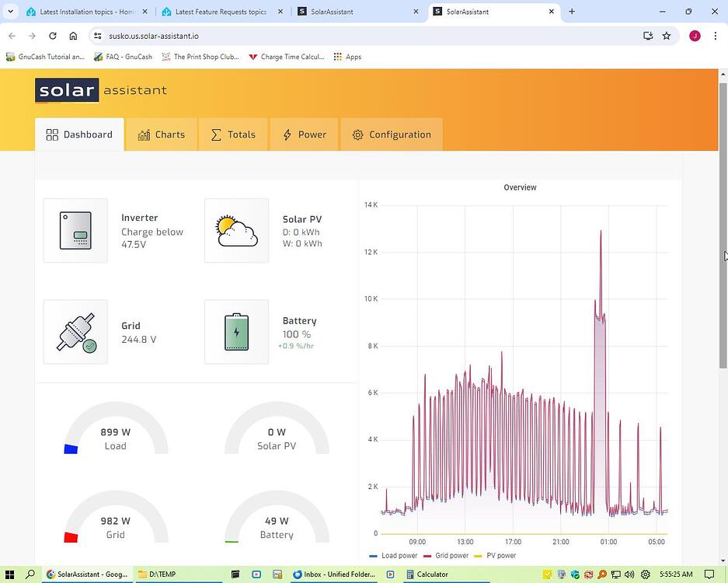The width and height of the screenshot is (728, 583).
Task: Select the Power lightning bolt icon
Action: click(287, 134)
